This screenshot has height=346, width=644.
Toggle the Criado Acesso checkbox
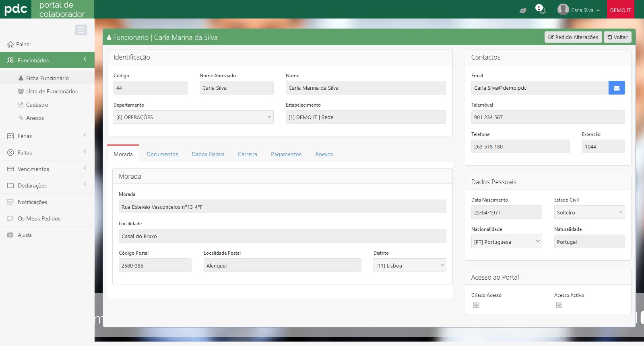coord(477,305)
